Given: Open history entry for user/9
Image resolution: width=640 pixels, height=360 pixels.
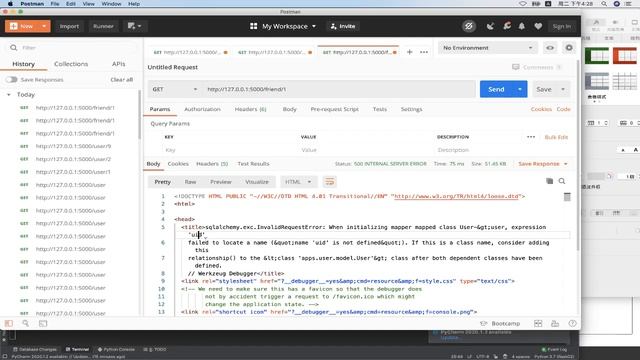Looking at the screenshot, I should pyautogui.click(x=73, y=146).
